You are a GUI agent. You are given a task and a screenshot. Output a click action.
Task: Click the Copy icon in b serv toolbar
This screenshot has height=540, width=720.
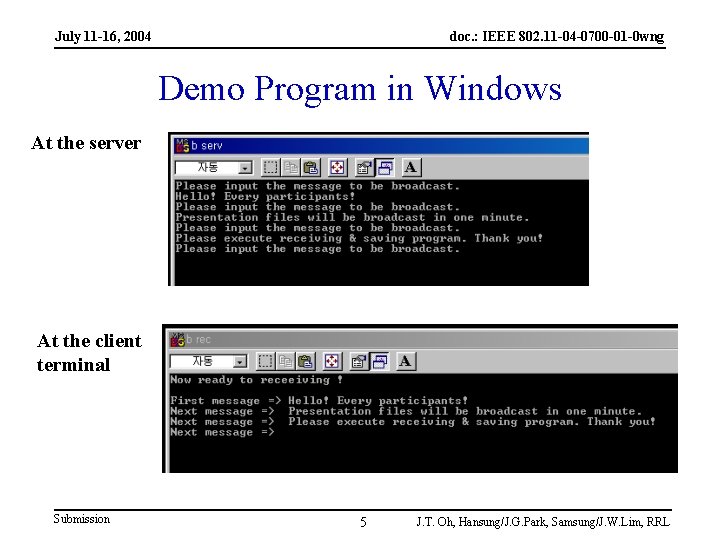coord(291,168)
